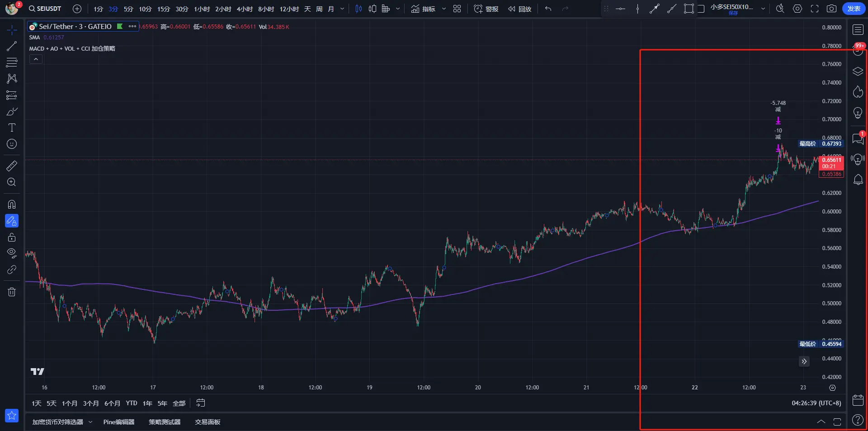
Task: Create an alert with 警报
Action: 486,9
